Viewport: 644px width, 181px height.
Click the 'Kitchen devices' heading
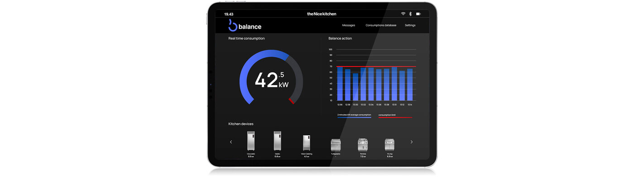(x=241, y=124)
